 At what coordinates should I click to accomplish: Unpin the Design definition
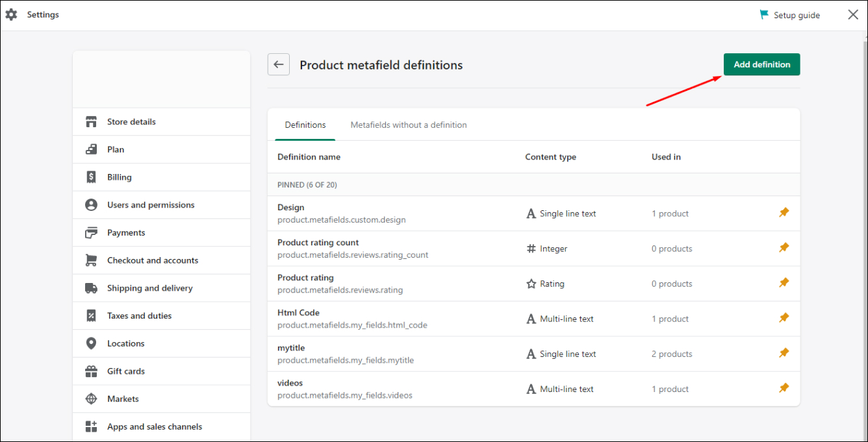[x=784, y=213]
